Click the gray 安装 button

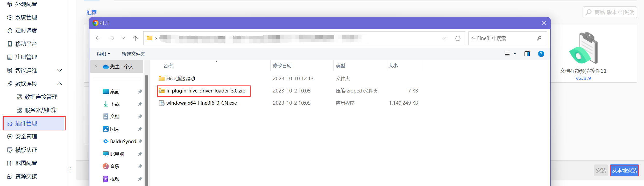coord(601,170)
